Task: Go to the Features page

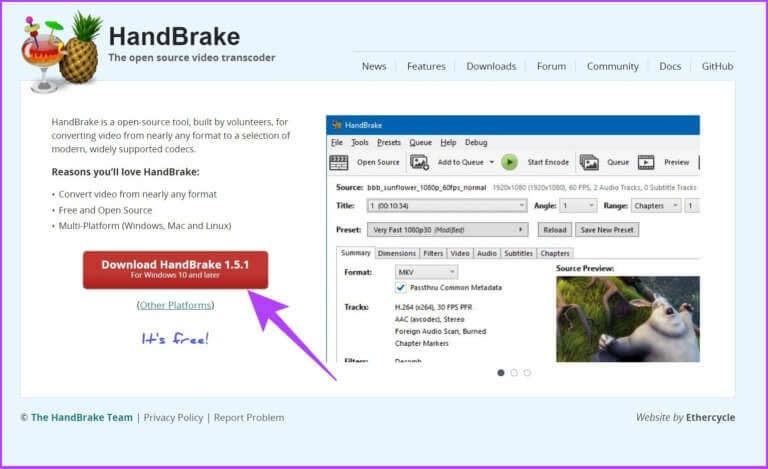Action: (x=426, y=66)
